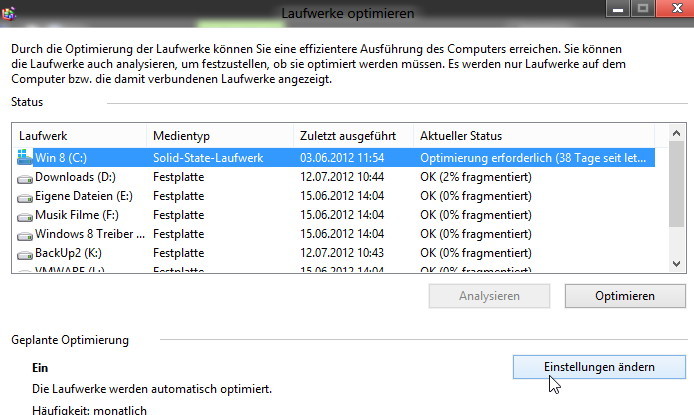
Task: Click the drive list scroll up arrow
Action: [x=676, y=133]
